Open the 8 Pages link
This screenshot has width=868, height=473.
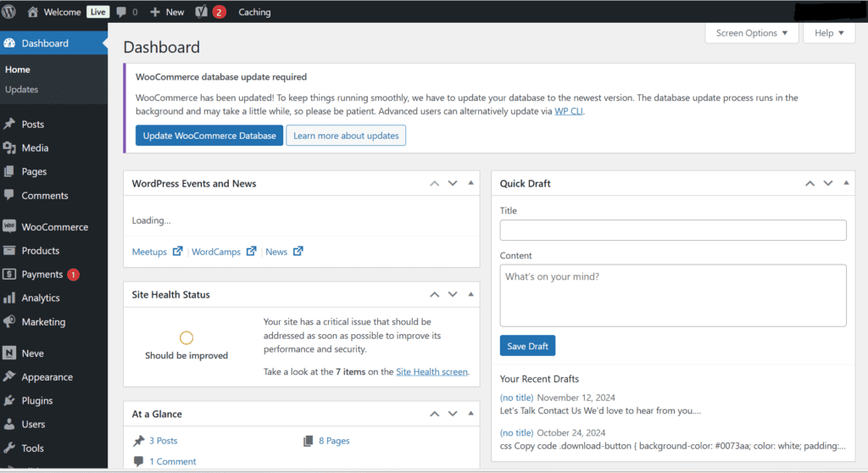[334, 441]
